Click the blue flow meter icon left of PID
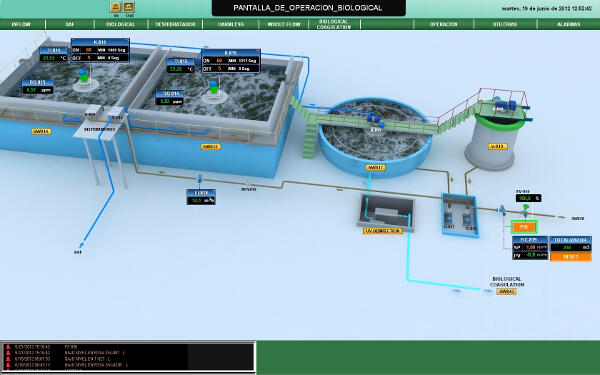Screen dimensions: 600x375 click(501, 210)
